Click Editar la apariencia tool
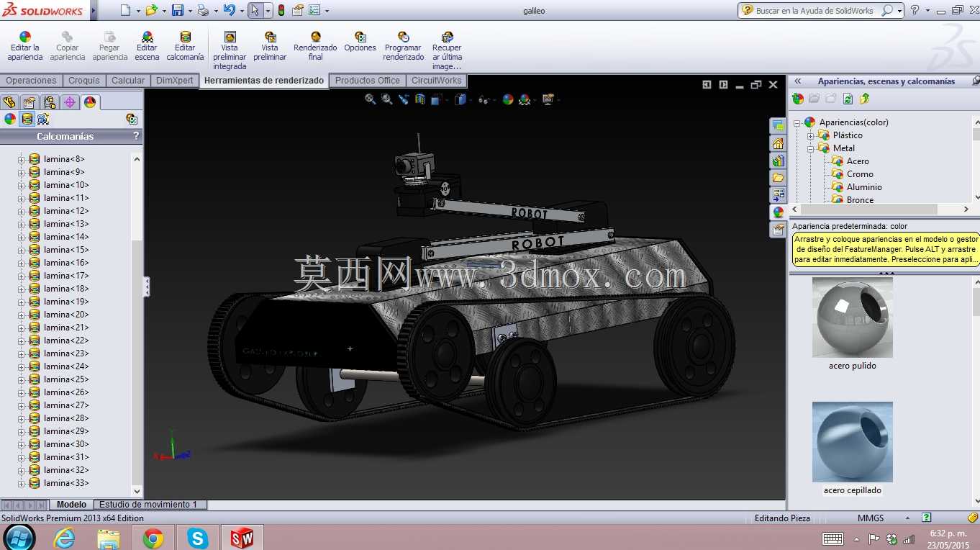The width and height of the screenshot is (980, 550). click(25, 47)
